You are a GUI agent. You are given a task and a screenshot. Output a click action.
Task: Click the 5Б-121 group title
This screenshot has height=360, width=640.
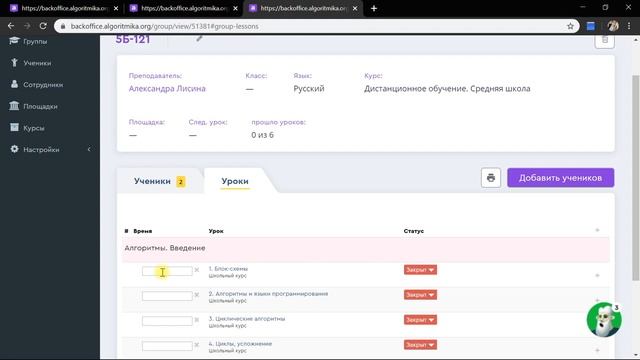[133, 40]
